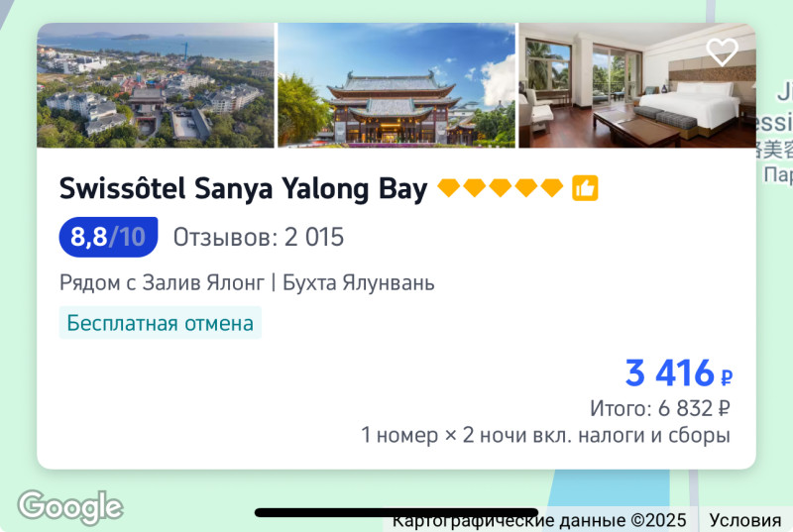Open the pagoda building photo
The width and height of the screenshot is (793, 532).
[396, 85]
